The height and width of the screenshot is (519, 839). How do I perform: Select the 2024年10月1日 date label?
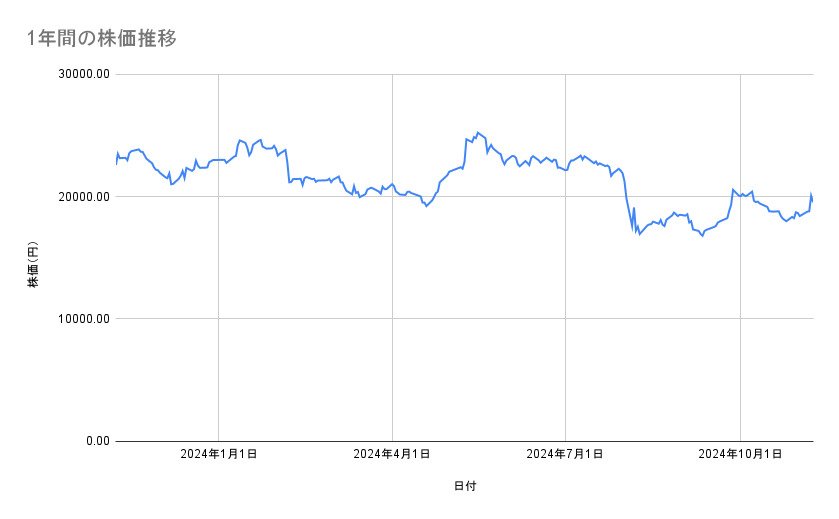click(740, 454)
